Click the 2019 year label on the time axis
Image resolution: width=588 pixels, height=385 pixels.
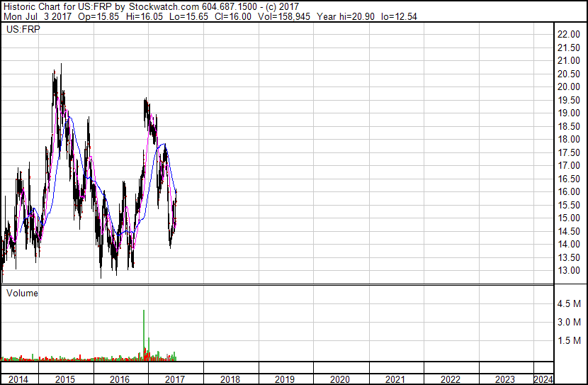pyautogui.click(x=285, y=379)
